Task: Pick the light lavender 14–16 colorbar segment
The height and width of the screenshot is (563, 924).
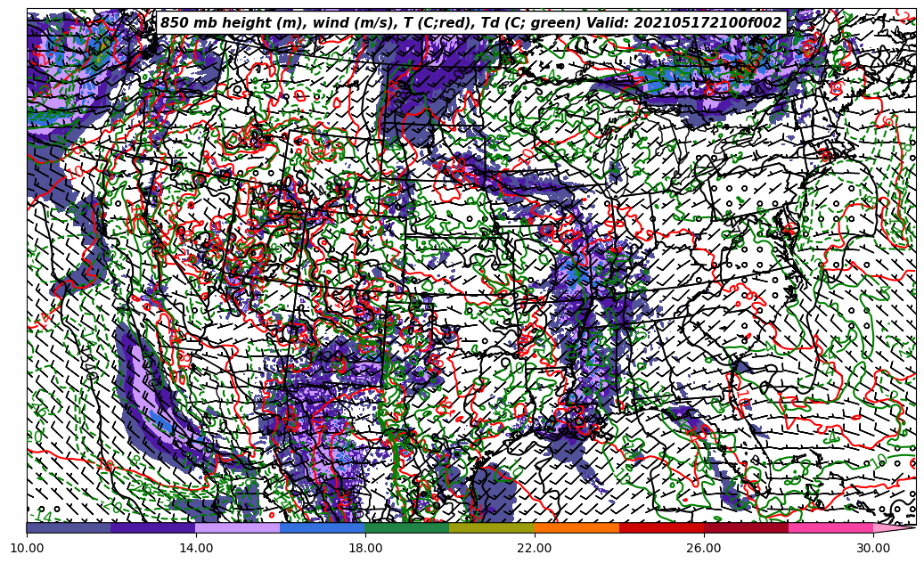Action: [238, 528]
